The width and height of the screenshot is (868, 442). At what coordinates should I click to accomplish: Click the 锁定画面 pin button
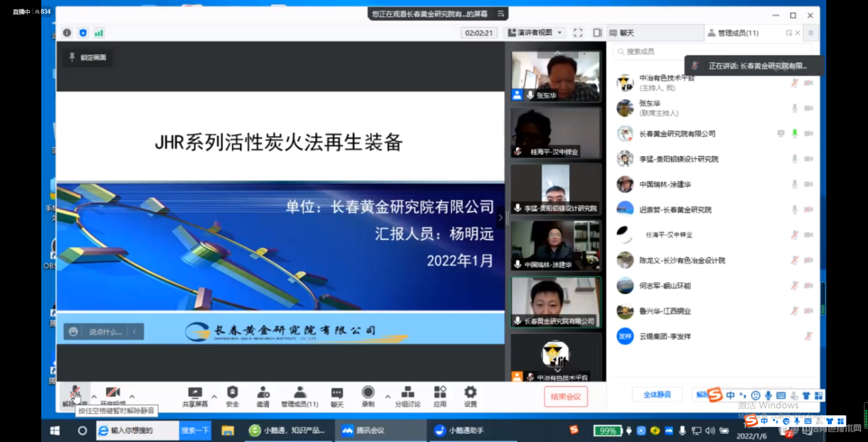click(x=87, y=57)
